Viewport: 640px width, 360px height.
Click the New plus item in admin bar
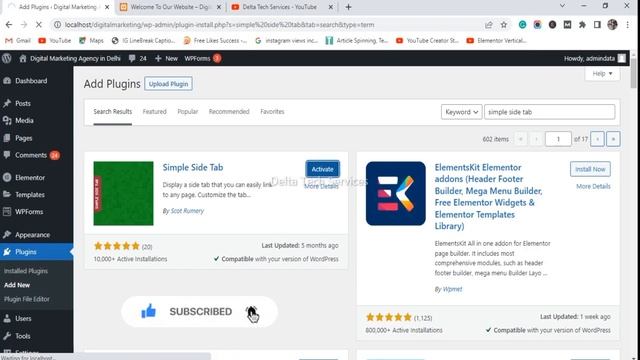point(166,58)
